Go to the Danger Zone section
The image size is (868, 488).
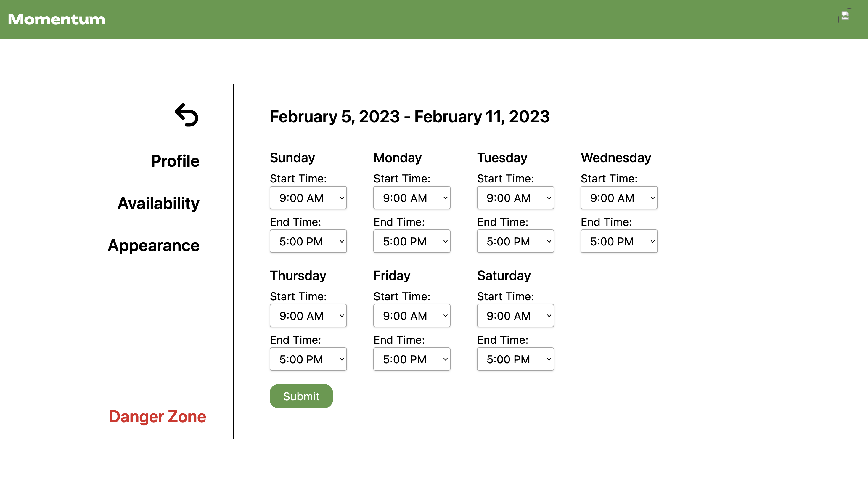[157, 417]
